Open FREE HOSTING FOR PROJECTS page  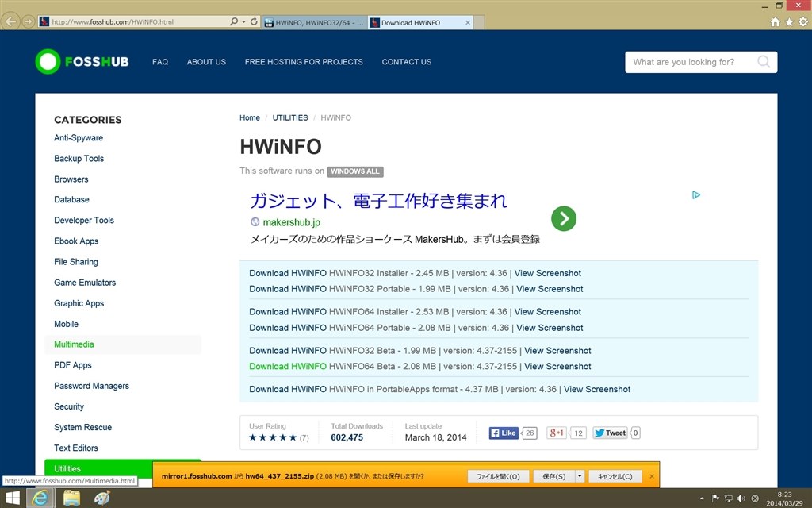click(304, 62)
